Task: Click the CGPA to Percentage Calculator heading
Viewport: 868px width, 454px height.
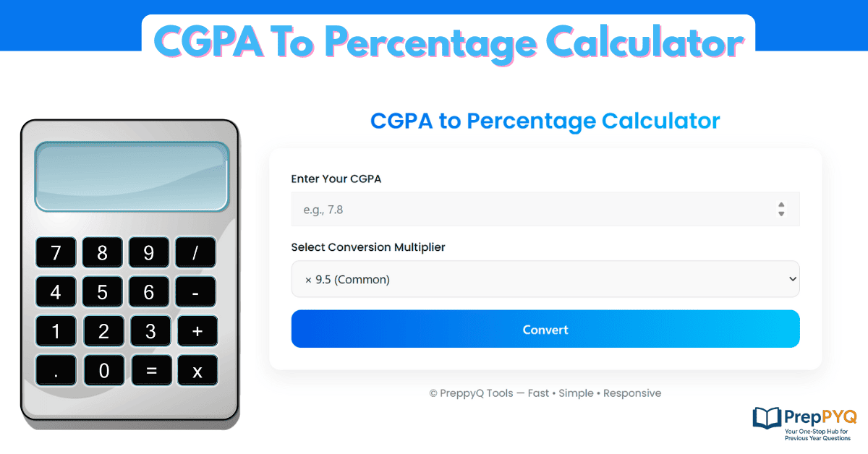Action: 545,121
